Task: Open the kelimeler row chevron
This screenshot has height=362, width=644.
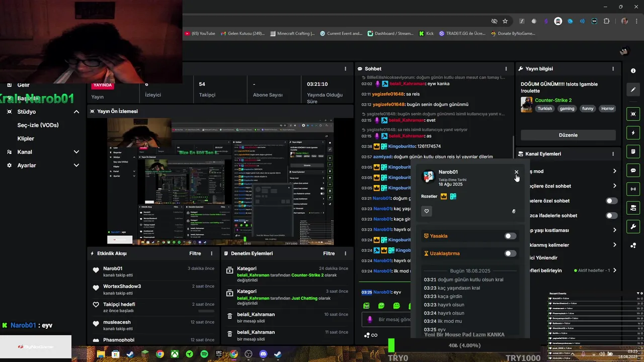Action: (x=614, y=245)
